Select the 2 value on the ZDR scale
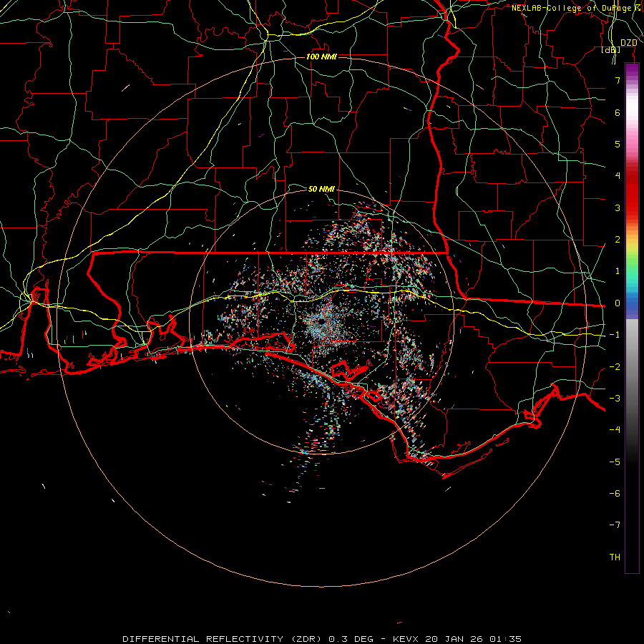Viewport: 644px width, 644px height. pyautogui.click(x=618, y=240)
